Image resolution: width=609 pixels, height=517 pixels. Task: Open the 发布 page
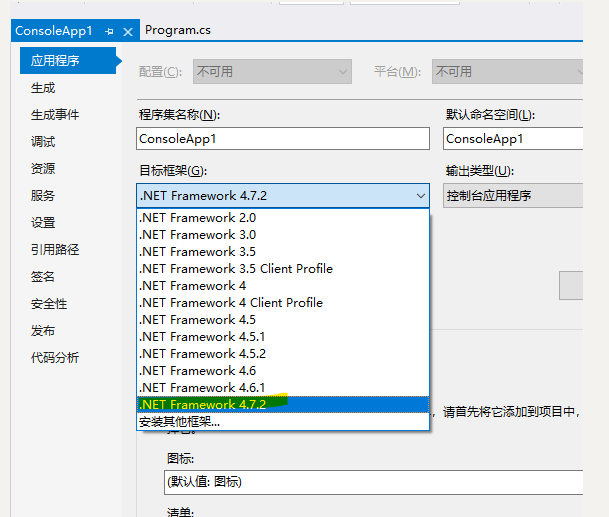coord(43,331)
